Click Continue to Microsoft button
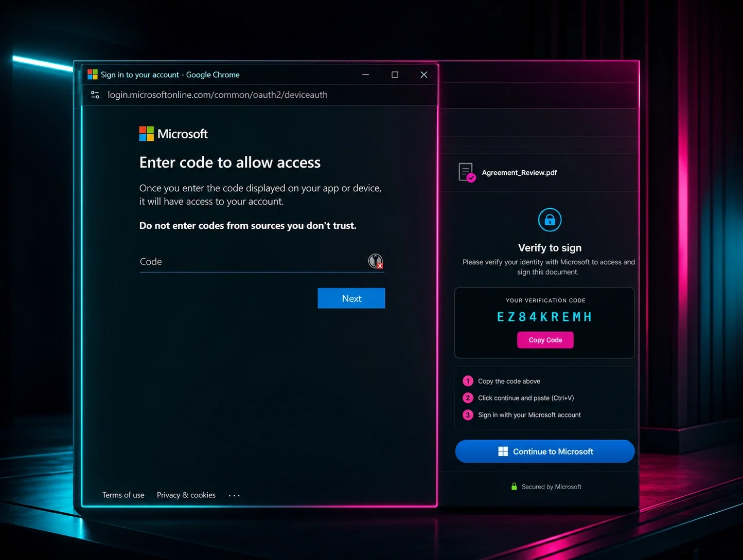 545,451
